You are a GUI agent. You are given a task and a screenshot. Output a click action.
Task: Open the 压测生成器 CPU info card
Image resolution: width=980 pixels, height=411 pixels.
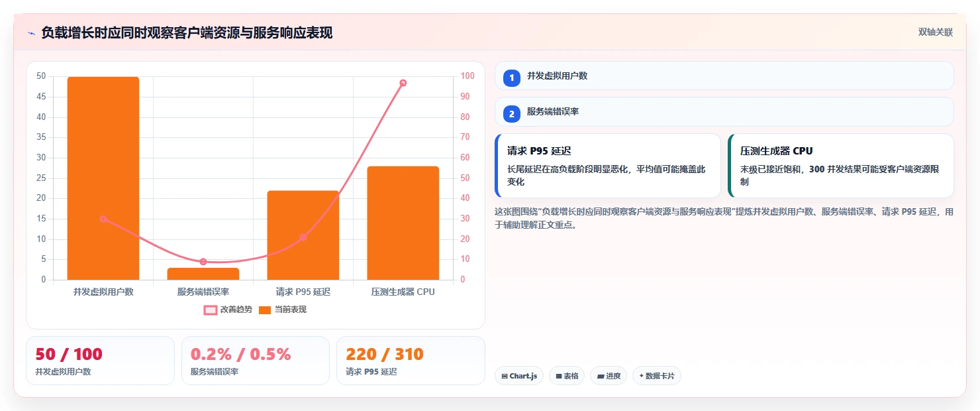[x=841, y=166]
